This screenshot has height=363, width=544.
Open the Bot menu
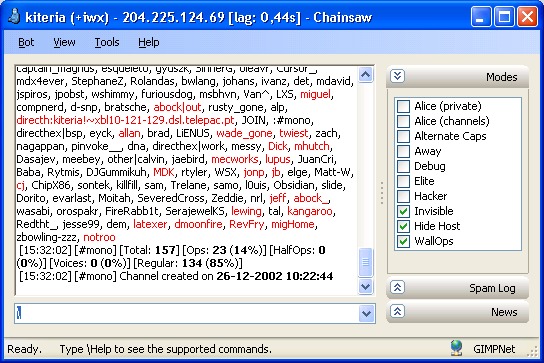[26, 42]
